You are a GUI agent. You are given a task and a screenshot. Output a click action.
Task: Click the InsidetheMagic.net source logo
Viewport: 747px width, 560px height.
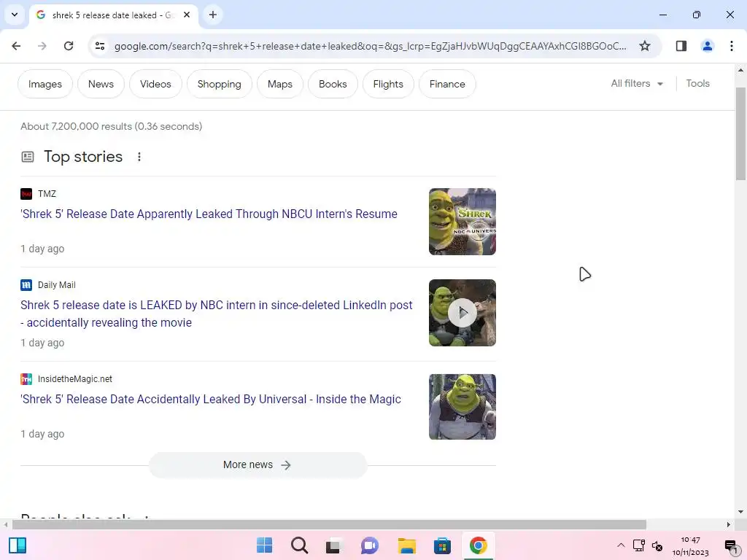26,379
